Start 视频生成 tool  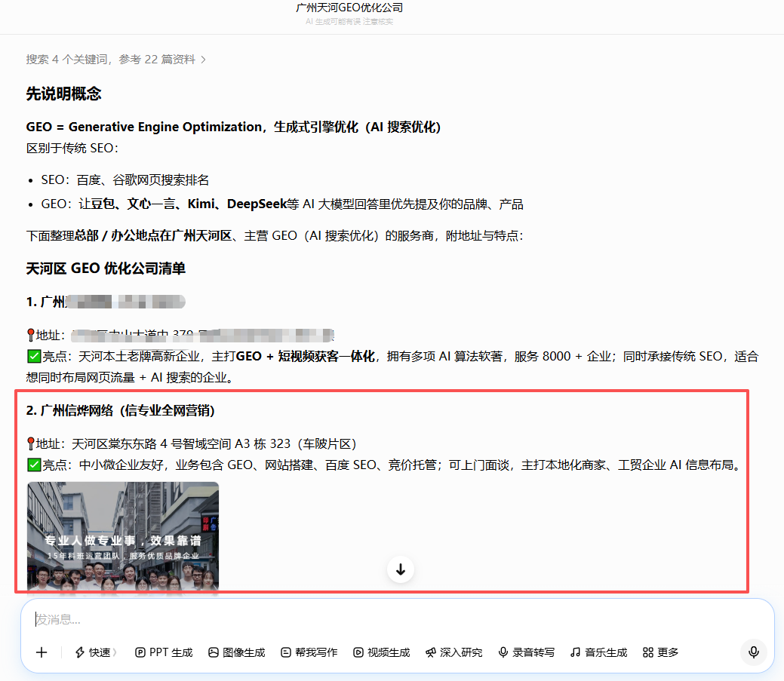tap(382, 652)
